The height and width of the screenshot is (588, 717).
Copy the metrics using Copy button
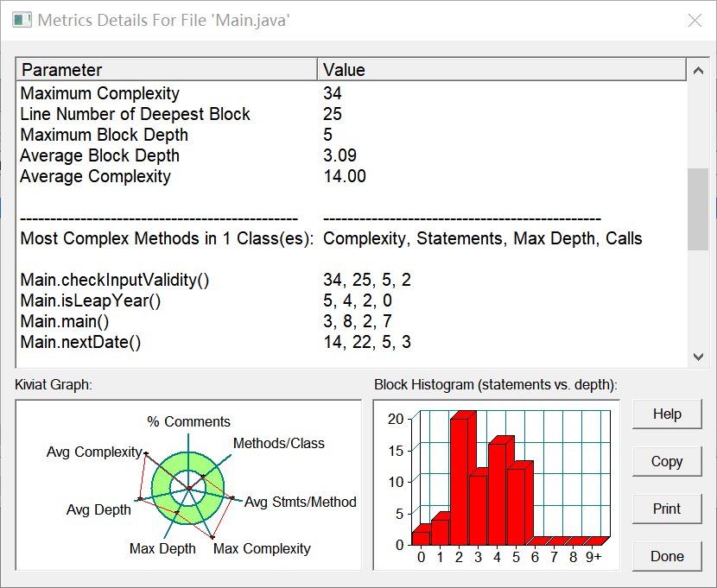pos(667,461)
